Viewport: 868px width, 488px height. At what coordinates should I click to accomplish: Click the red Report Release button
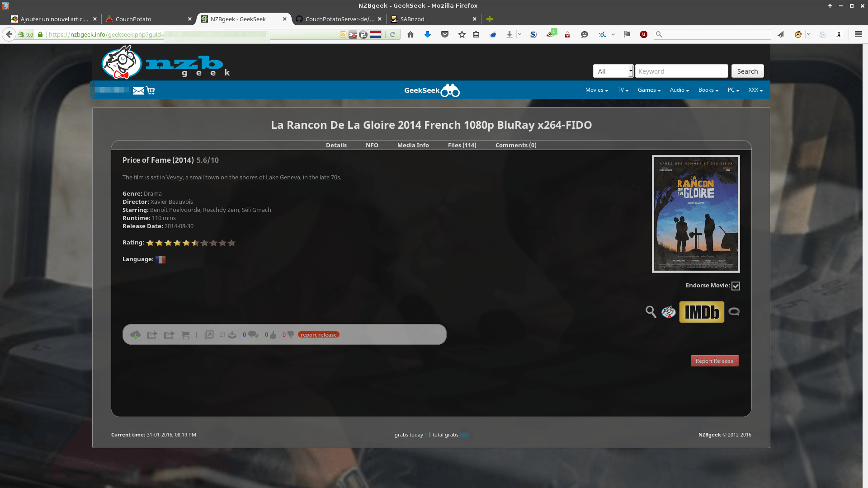(714, 361)
